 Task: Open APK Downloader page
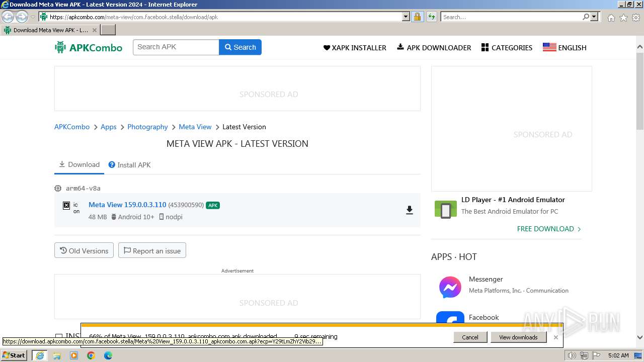pyautogui.click(x=434, y=48)
